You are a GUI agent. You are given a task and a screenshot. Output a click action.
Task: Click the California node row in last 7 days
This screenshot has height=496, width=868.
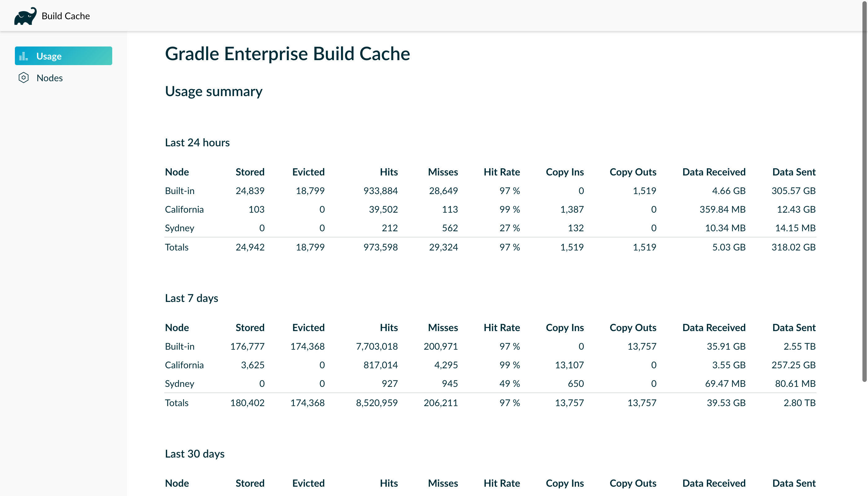pos(184,365)
